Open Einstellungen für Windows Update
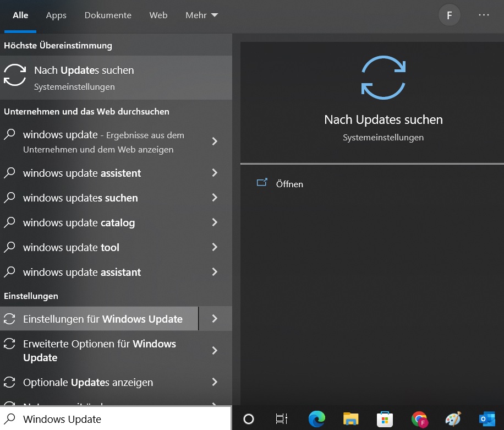The width and height of the screenshot is (504, 430). pos(99,319)
